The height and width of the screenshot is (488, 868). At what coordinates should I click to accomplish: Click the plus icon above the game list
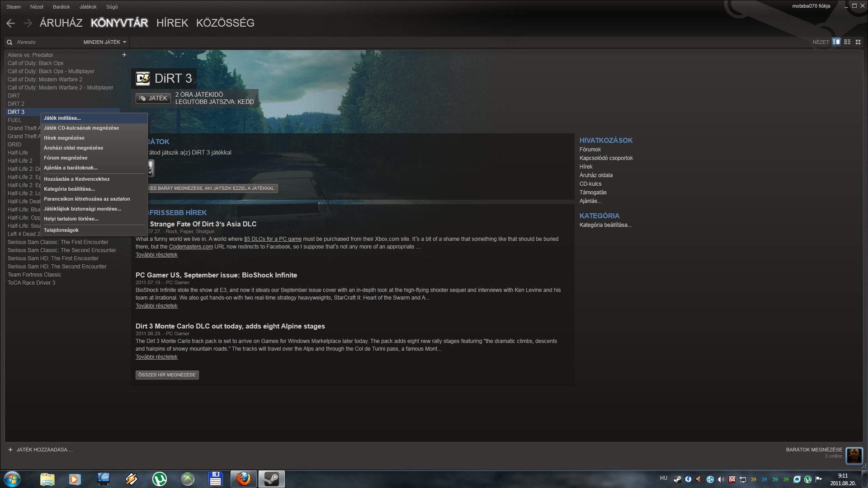(x=124, y=55)
